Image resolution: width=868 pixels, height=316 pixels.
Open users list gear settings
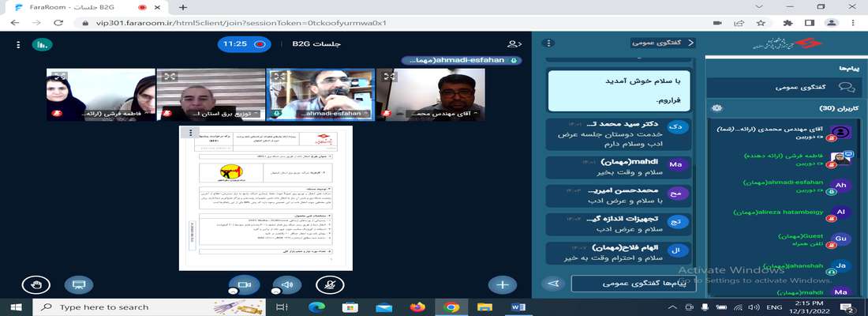click(x=716, y=107)
